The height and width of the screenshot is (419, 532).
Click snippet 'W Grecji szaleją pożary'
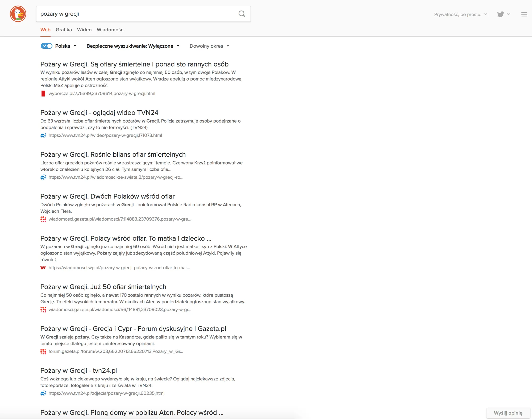[141, 340]
